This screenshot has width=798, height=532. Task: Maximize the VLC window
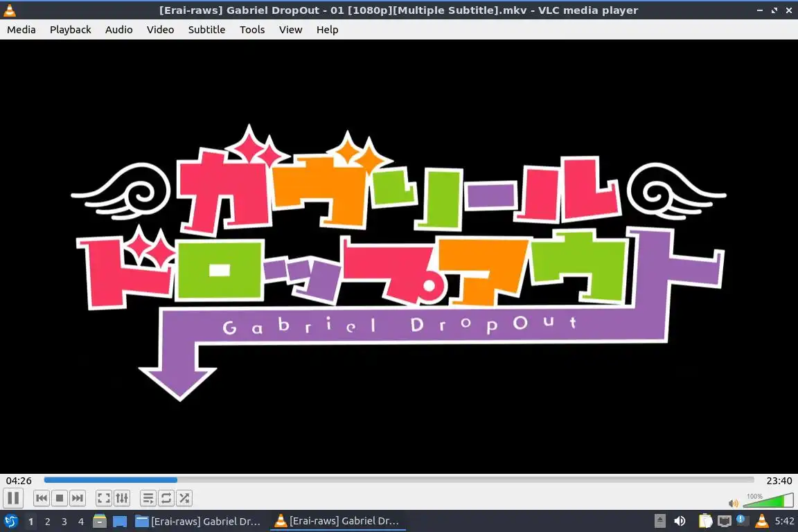pos(774,10)
